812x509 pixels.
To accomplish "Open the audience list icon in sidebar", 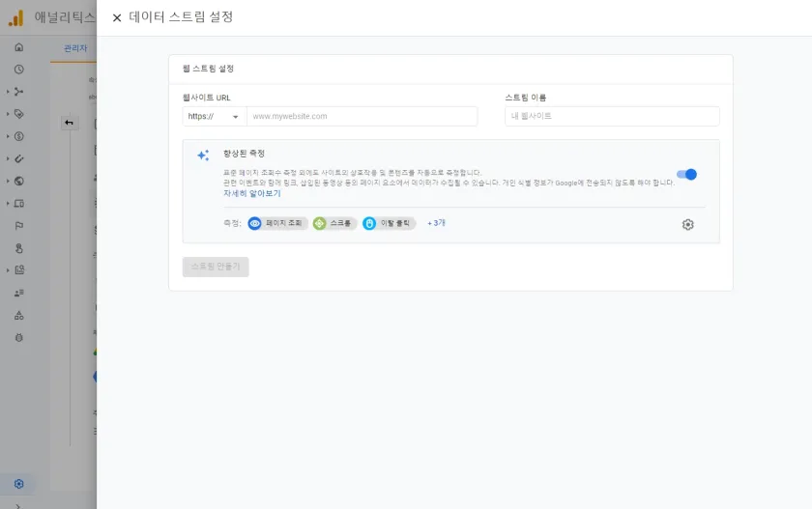I will pyautogui.click(x=19, y=293).
